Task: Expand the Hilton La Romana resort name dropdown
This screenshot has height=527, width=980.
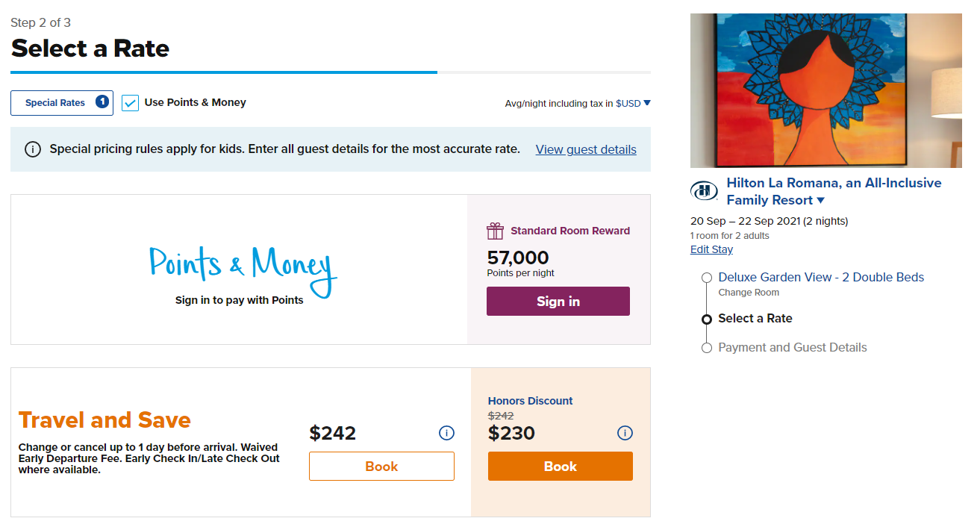Action: (x=821, y=199)
